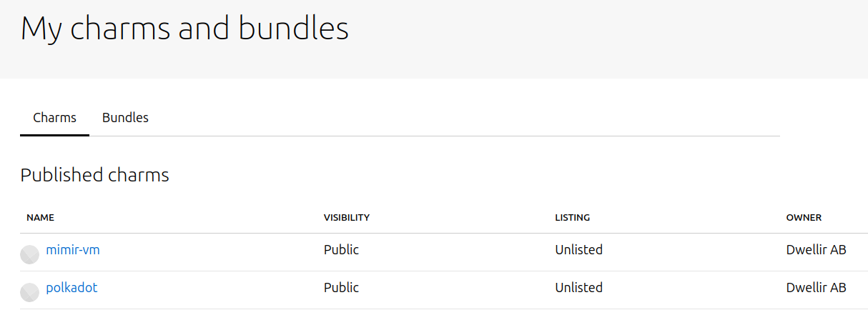
Task: Click the active underline beneath Charms tab
Action: 54,135
